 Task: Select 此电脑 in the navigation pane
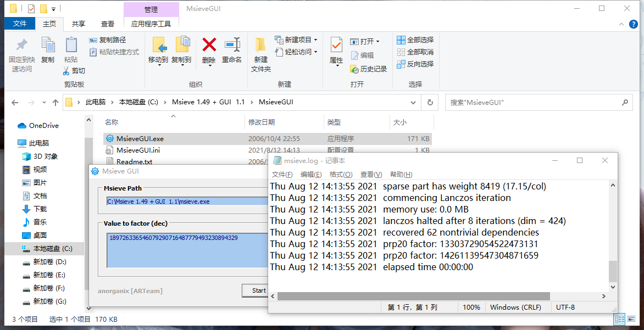pyautogui.click(x=34, y=143)
